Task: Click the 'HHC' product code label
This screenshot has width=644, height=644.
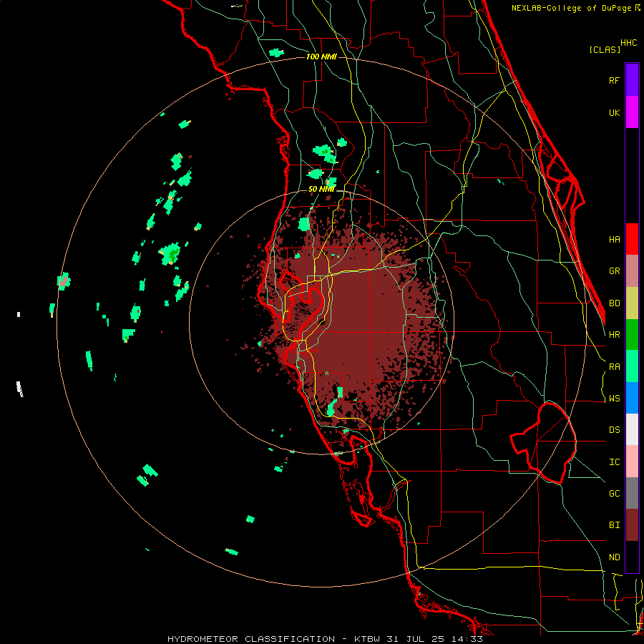Action: click(629, 43)
